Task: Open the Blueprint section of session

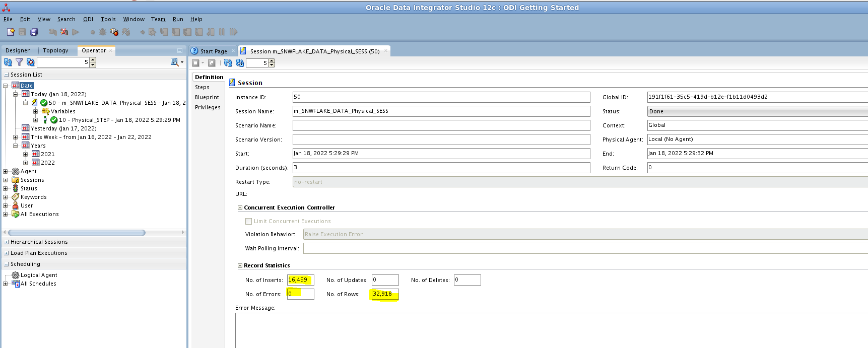Action: click(207, 97)
